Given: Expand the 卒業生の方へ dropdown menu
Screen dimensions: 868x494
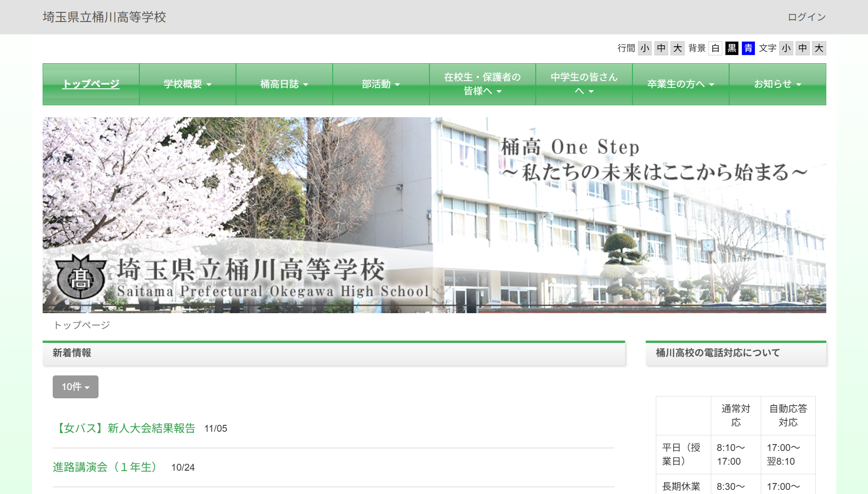Looking at the screenshot, I should coord(681,84).
